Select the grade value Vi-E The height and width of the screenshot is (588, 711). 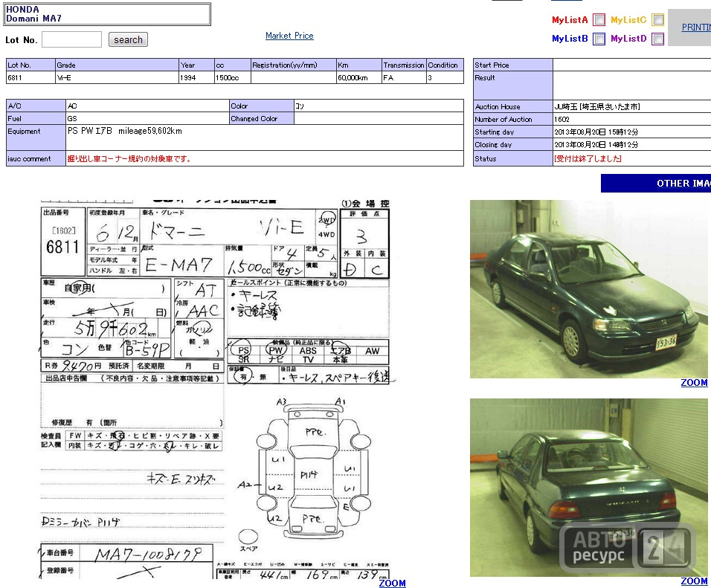click(64, 77)
